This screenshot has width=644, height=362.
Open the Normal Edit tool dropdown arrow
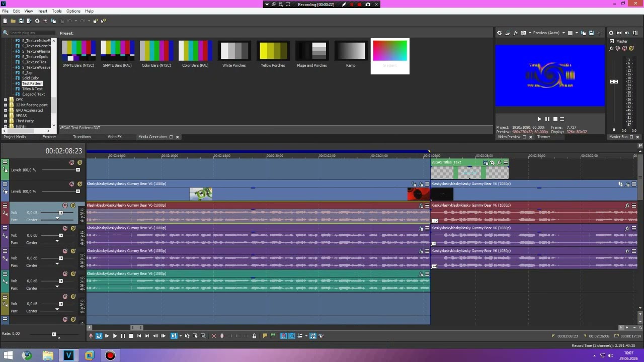coord(180,336)
